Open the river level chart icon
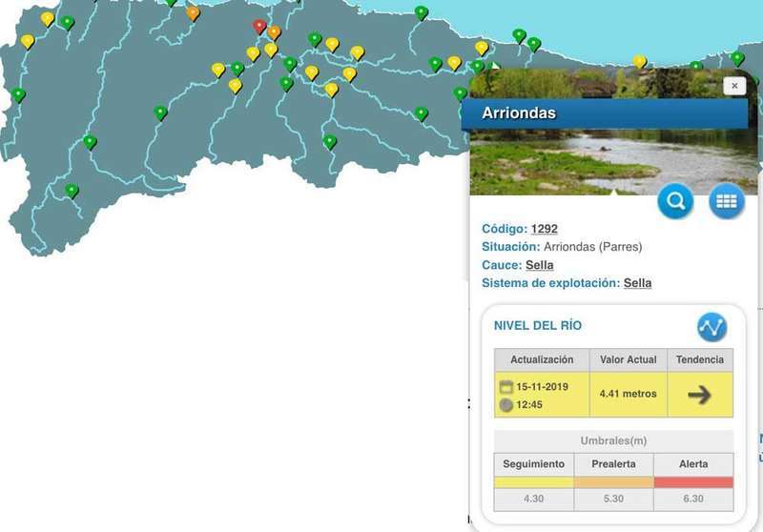This screenshot has height=532, width=763. point(711,327)
